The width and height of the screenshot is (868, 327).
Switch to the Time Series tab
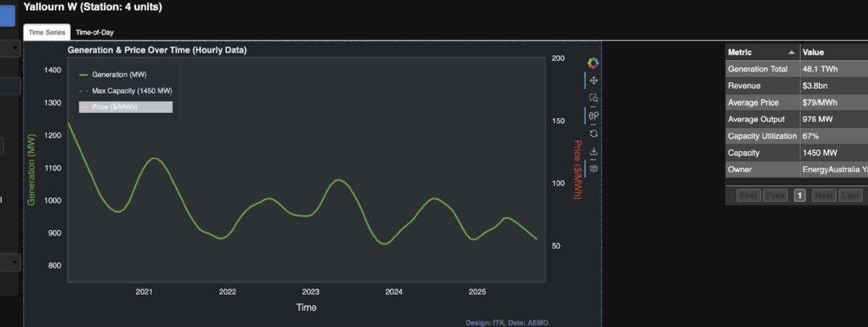click(x=47, y=33)
